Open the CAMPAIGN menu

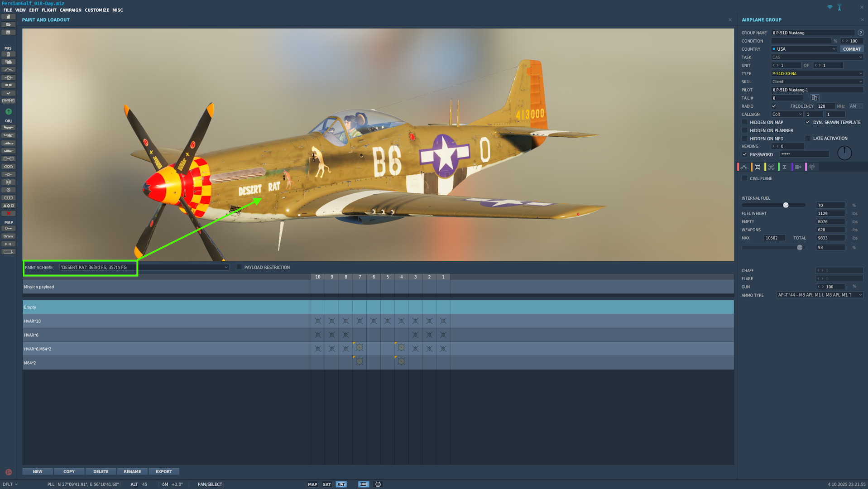[x=71, y=10]
